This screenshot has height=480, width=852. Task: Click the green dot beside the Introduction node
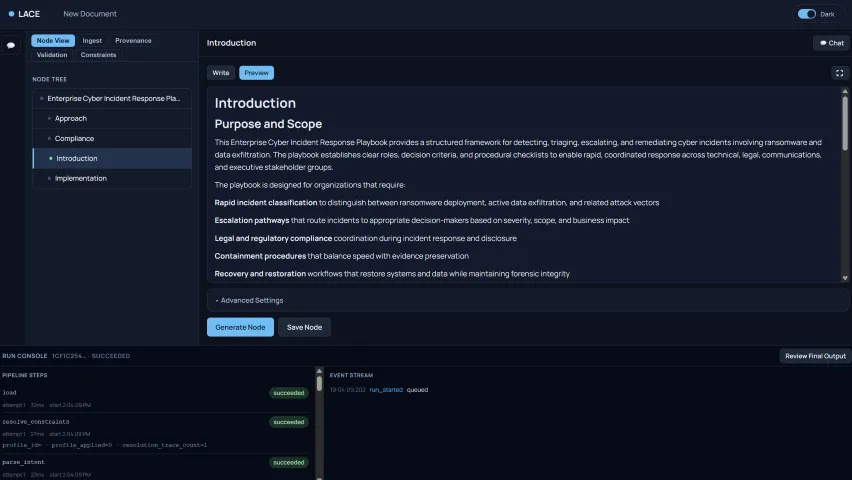(x=50, y=159)
